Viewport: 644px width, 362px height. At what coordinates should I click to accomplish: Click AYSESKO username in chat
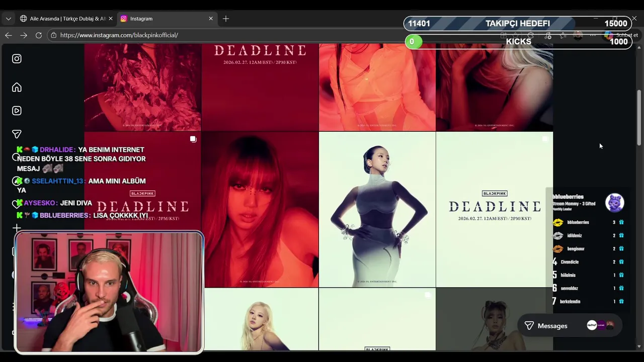pos(40,203)
